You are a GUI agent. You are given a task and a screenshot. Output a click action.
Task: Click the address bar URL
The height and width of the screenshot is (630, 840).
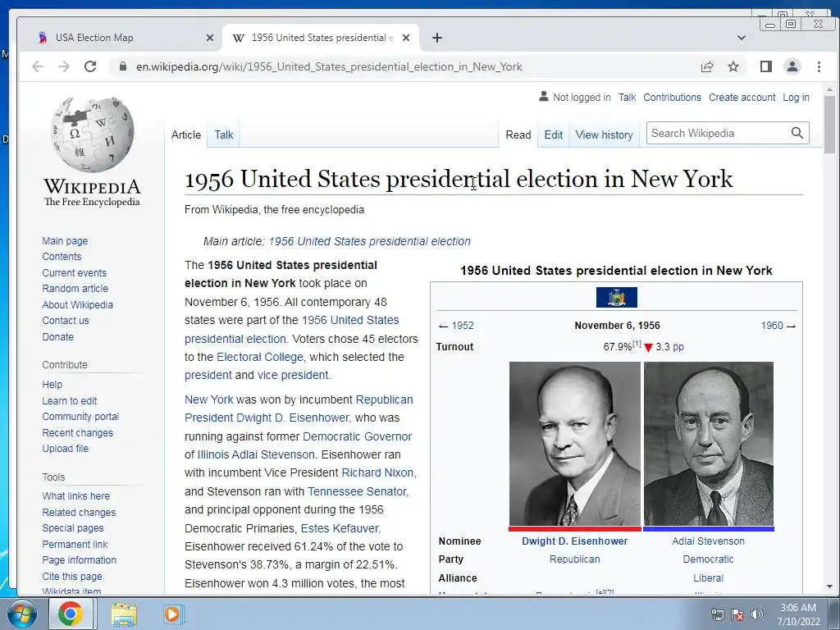(x=329, y=66)
